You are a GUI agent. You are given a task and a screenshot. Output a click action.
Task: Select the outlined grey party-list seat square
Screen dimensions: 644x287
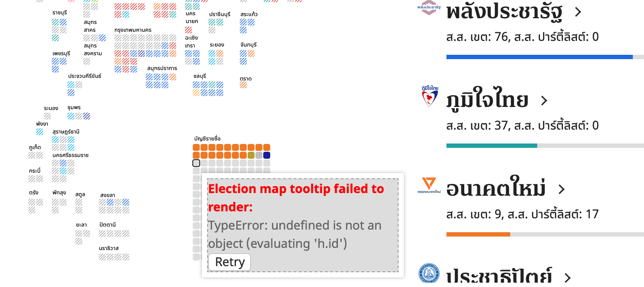[196, 163]
